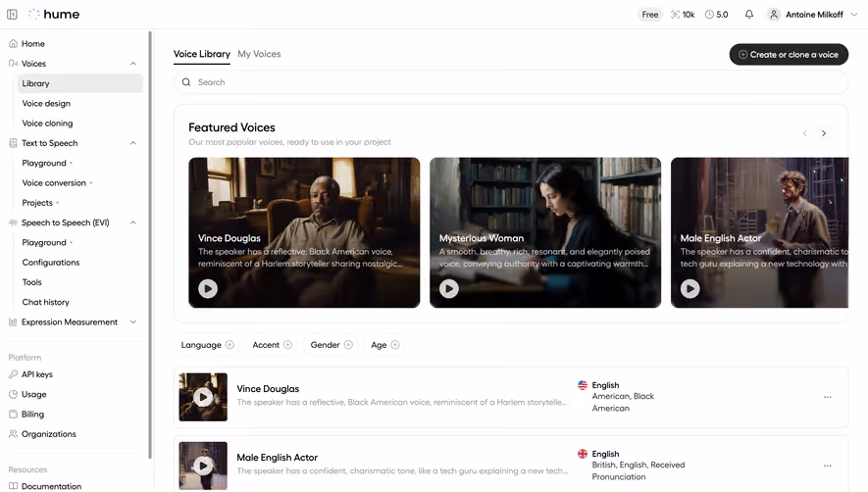Play the Mysterious Woman featured voice
This screenshot has height=492, width=868.
(x=449, y=288)
